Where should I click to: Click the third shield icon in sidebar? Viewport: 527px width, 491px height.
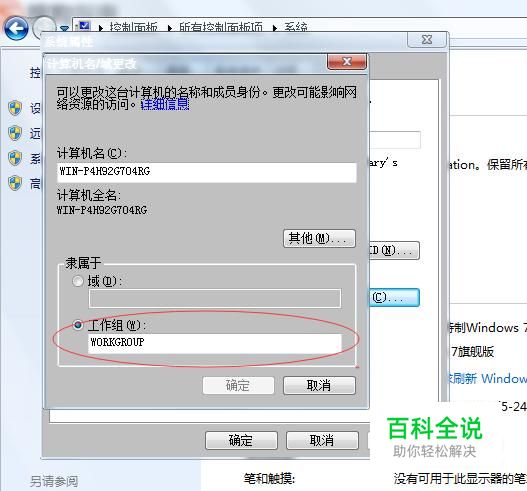pyautogui.click(x=15, y=158)
